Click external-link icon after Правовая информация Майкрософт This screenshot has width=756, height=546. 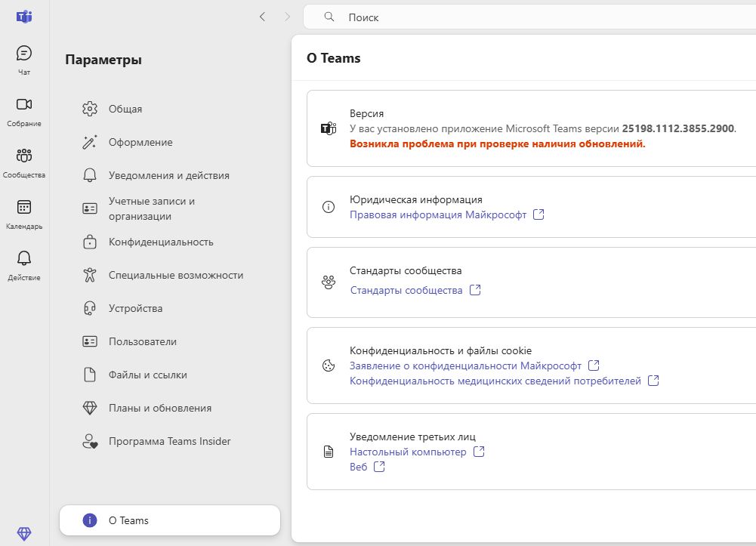538,214
